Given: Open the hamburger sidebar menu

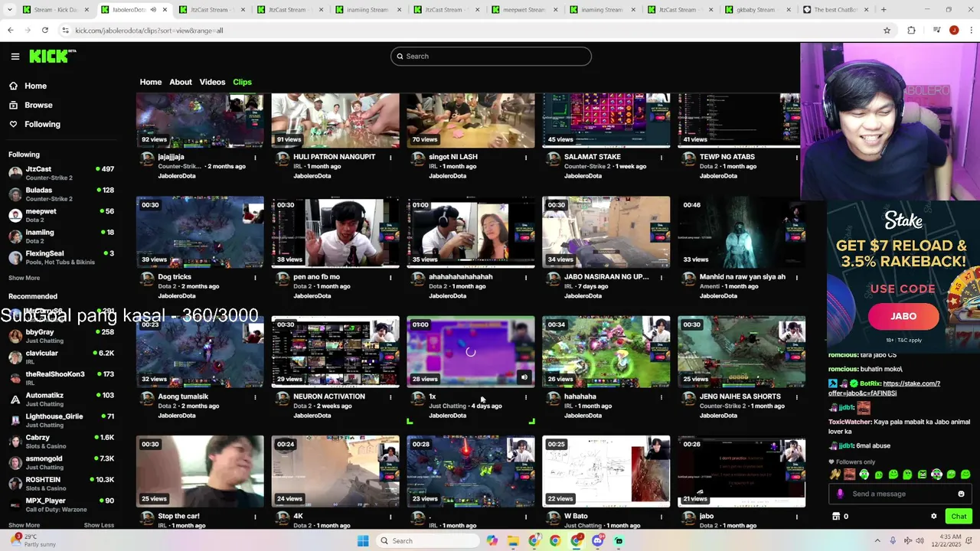Looking at the screenshot, I should coord(15,56).
